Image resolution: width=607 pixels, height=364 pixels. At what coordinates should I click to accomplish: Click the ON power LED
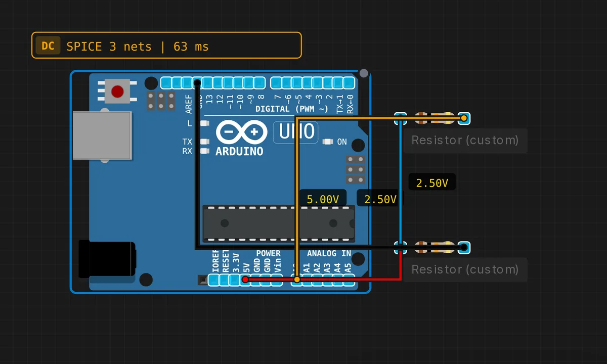coord(328,142)
